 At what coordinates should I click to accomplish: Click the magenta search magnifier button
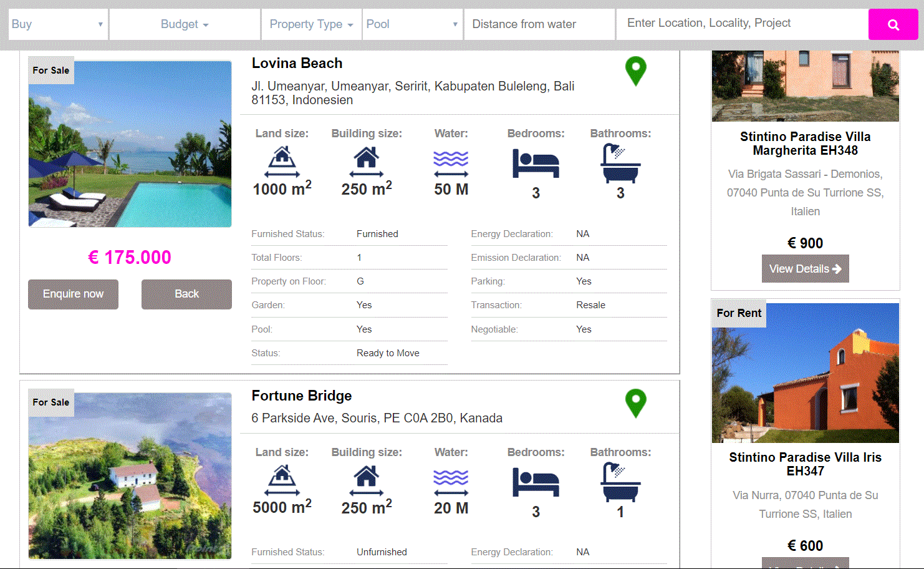pos(893,24)
